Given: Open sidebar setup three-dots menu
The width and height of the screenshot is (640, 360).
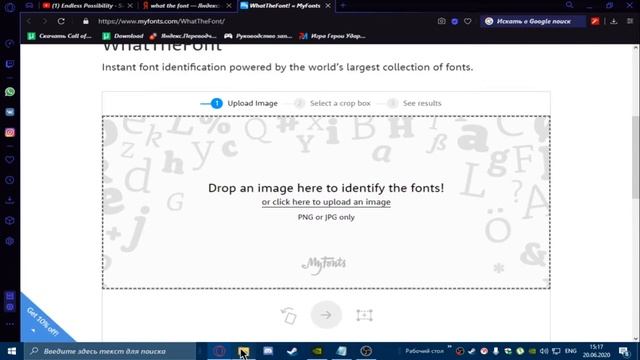Looking at the screenshot, I should tap(10, 324).
